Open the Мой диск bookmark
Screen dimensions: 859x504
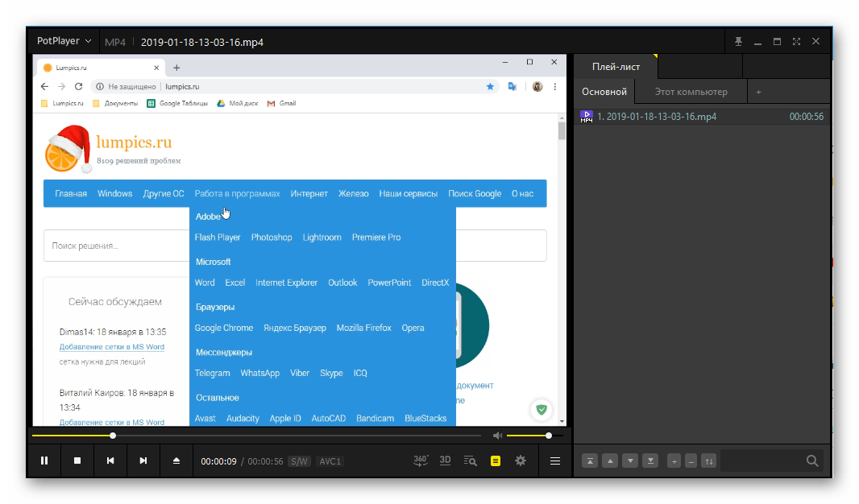(237, 103)
